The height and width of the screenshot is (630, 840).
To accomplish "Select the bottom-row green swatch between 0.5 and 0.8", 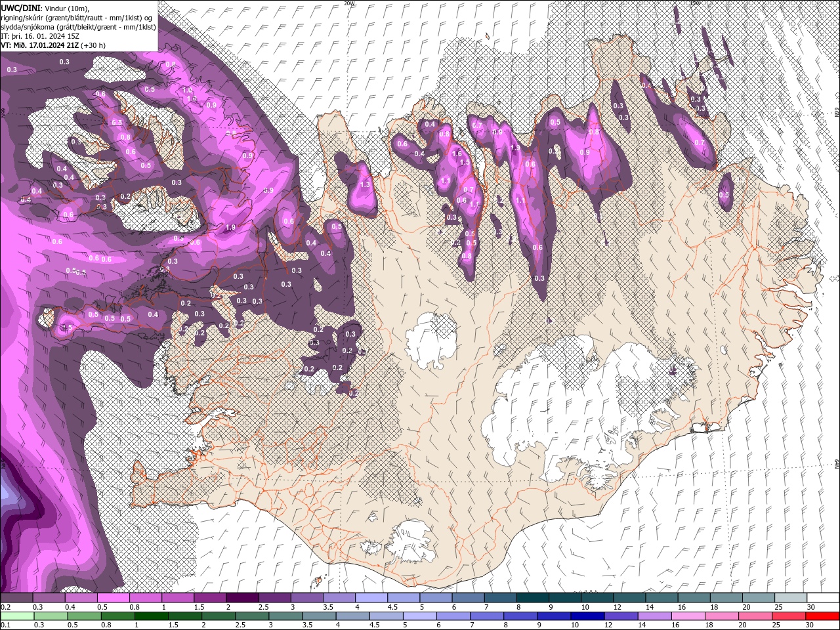I will click(x=85, y=616).
